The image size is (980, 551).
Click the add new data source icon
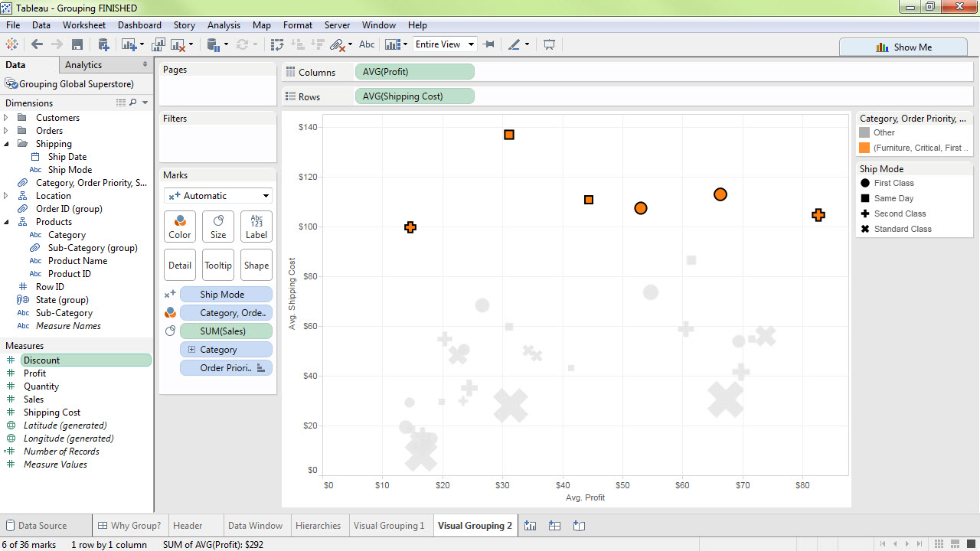103,44
